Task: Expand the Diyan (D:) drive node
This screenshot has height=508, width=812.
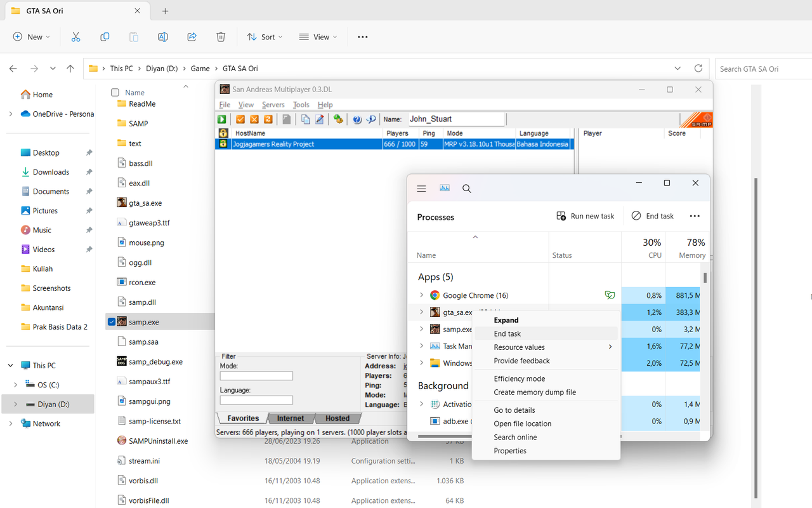Action: (16, 404)
